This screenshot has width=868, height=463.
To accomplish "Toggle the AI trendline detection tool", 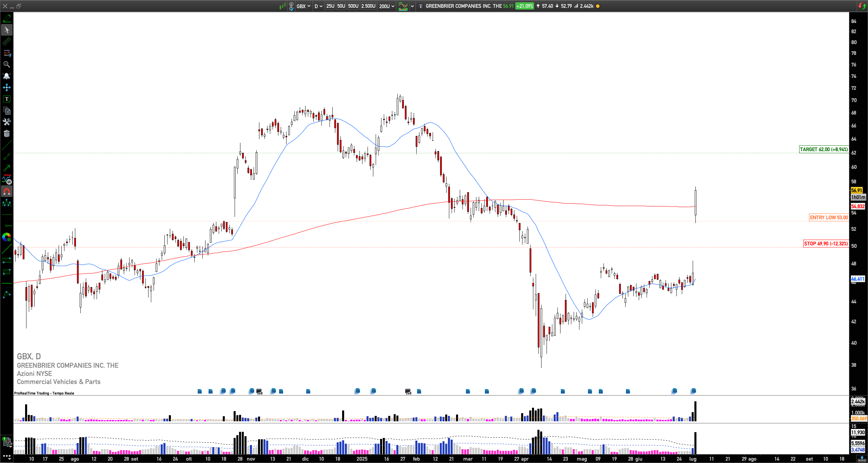I will 6,180.
